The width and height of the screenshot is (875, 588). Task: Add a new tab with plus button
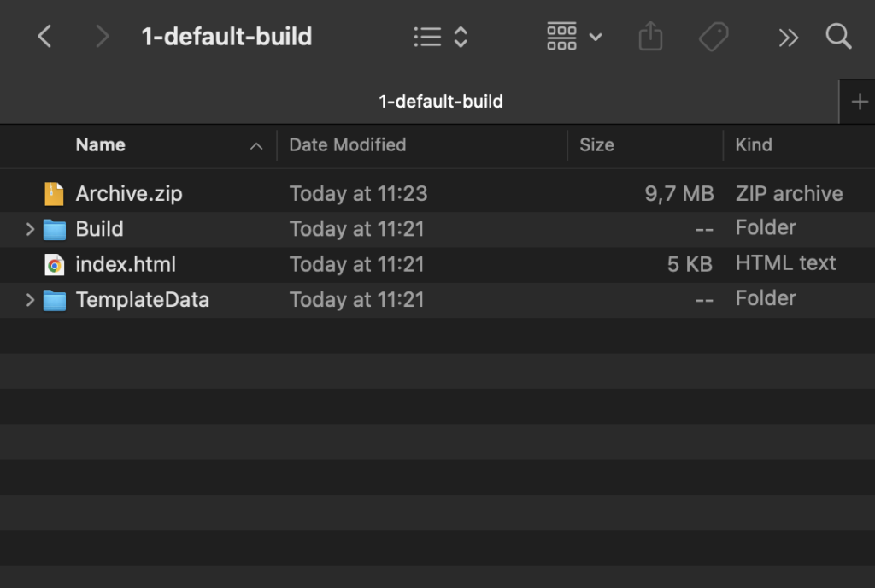click(859, 102)
